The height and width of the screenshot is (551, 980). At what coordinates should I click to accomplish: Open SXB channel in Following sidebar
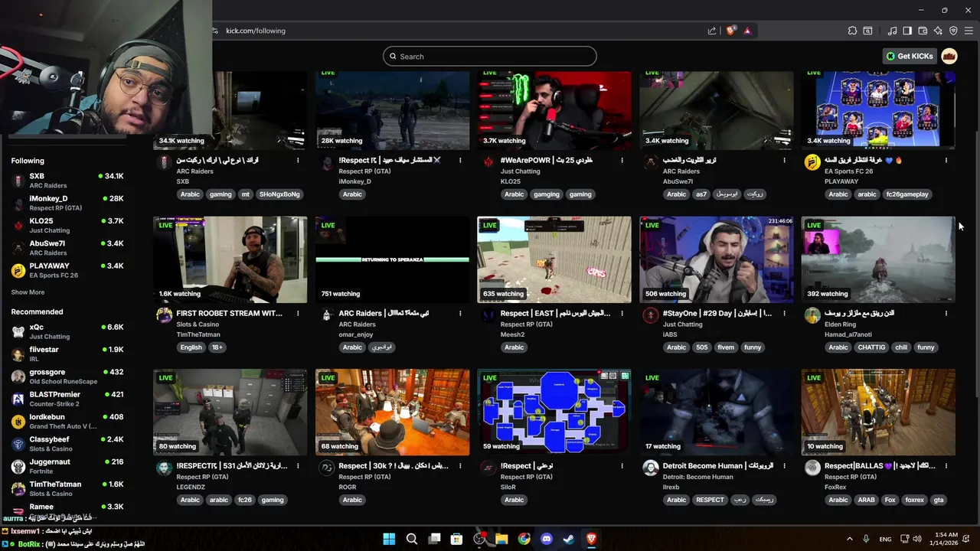pyautogui.click(x=67, y=181)
